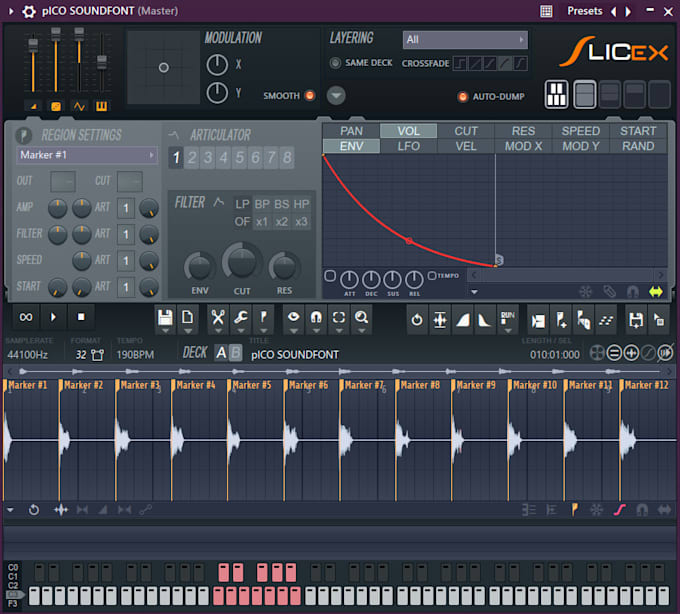Open waveform options down-arrow at bottom left
680x614 pixels.
[x=10, y=510]
